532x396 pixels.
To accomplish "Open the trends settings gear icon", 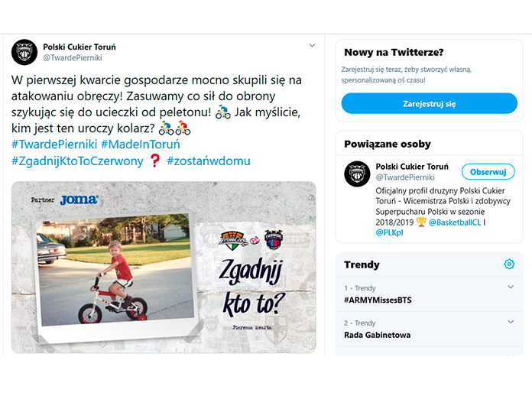I will pyautogui.click(x=509, y=265).
